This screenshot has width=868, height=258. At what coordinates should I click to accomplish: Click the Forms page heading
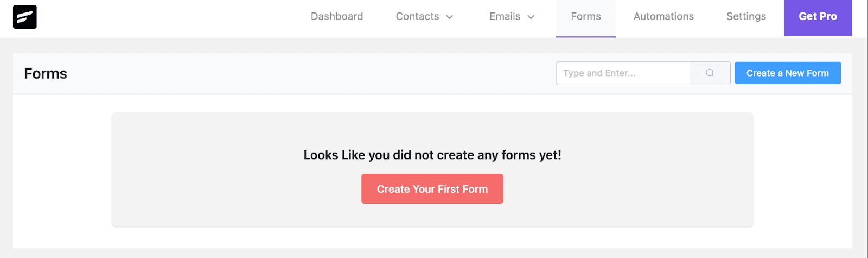coord(46,74)
